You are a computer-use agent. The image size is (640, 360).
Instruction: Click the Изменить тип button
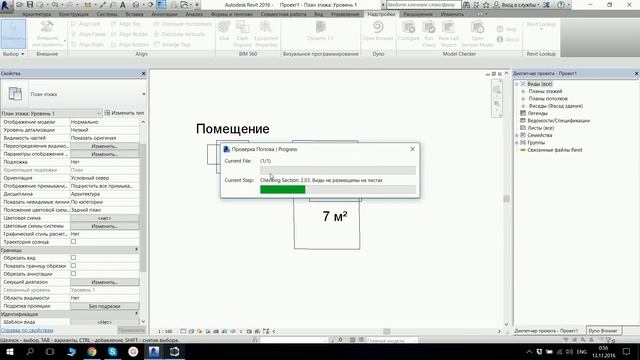(x=124, y=113)
